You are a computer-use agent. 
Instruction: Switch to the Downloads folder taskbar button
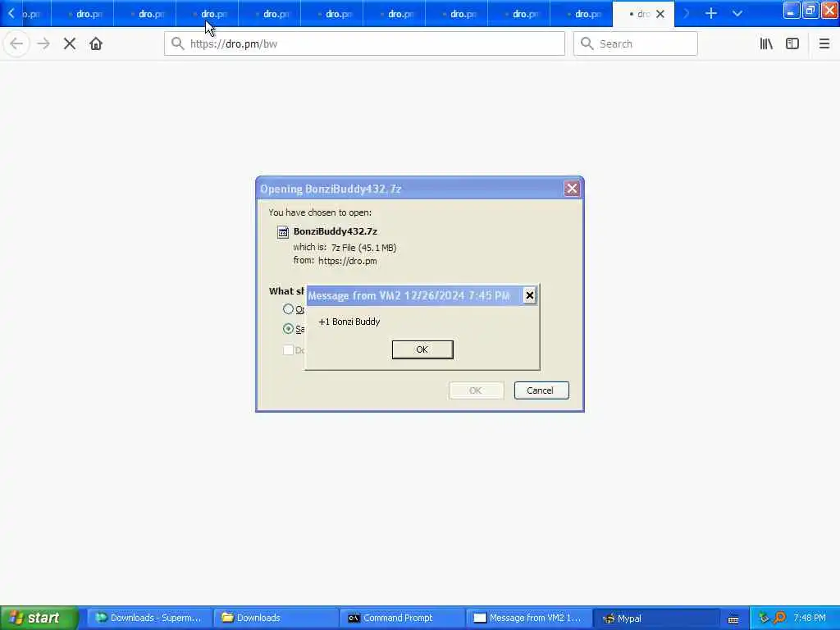(276, 618)
